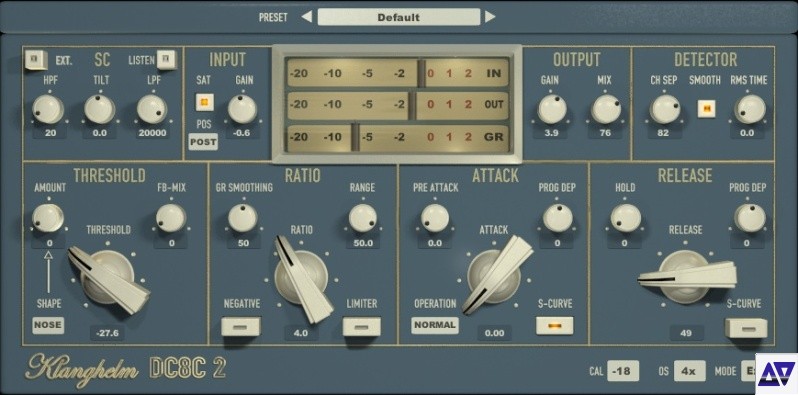Toggle the EXT. sidechain switch

35,60
